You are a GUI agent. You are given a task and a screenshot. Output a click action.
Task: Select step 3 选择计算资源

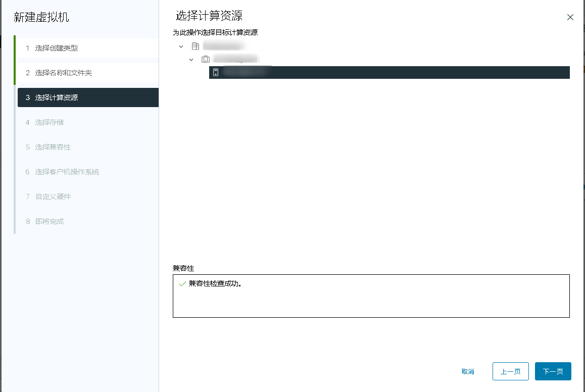tap(57, 97)
